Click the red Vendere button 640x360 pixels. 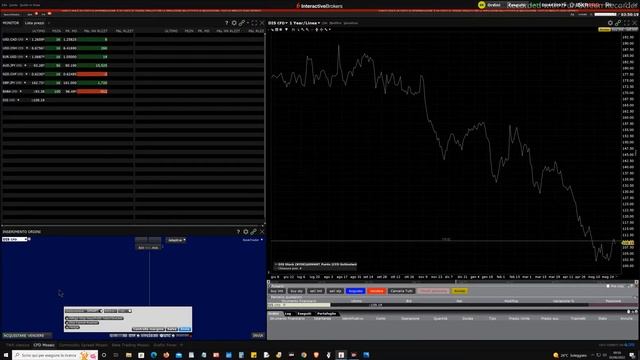click(376, 291)
